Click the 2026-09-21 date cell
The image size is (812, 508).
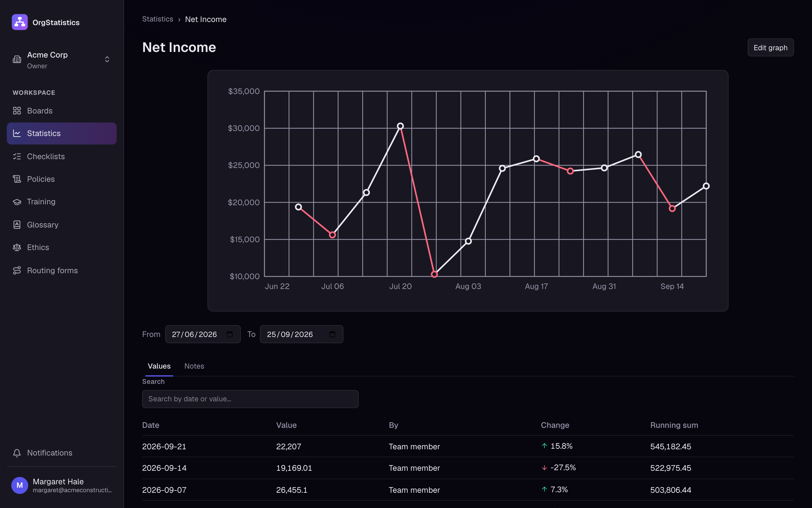coord(164,446)
